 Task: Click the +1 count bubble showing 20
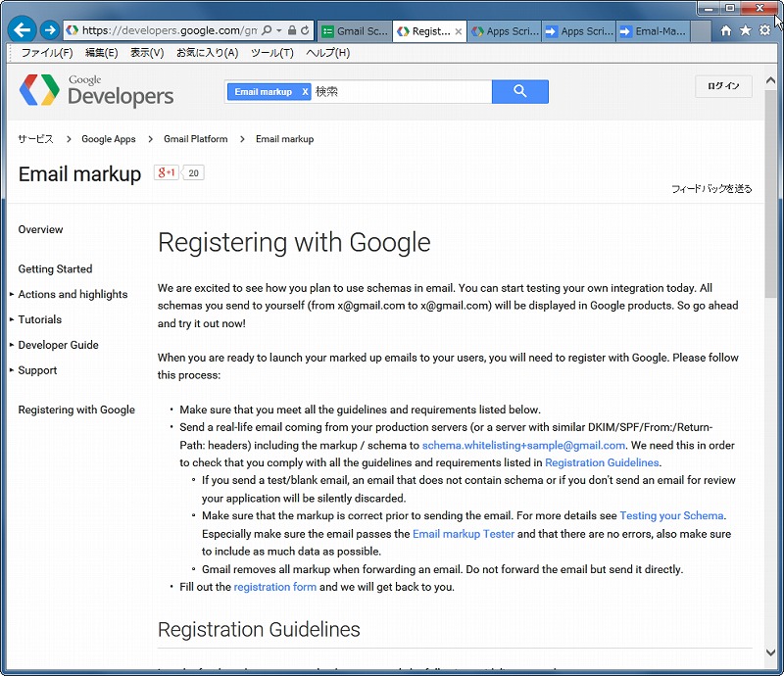pyautogui.click(x=193, y=173)
